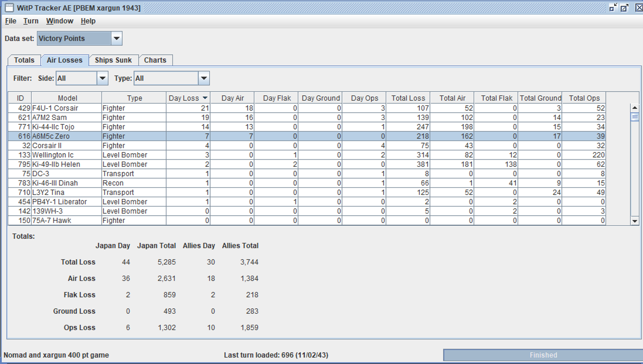Sort table by Total Air column

452,98
